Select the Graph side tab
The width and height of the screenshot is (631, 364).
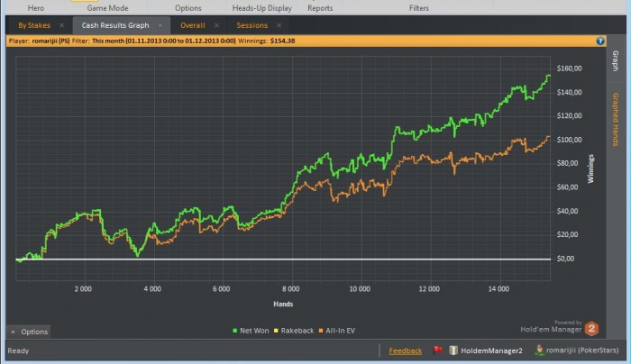pyautogui.click(x=616, y=60)
